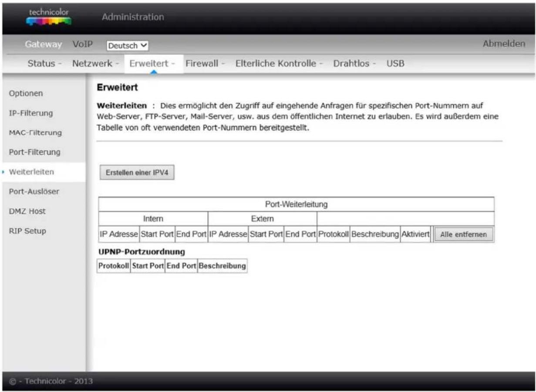Image resolution: width=536 pixels, height=392 pixels.
Task: Open the Drahtlos menu
Action: [354, 64]
